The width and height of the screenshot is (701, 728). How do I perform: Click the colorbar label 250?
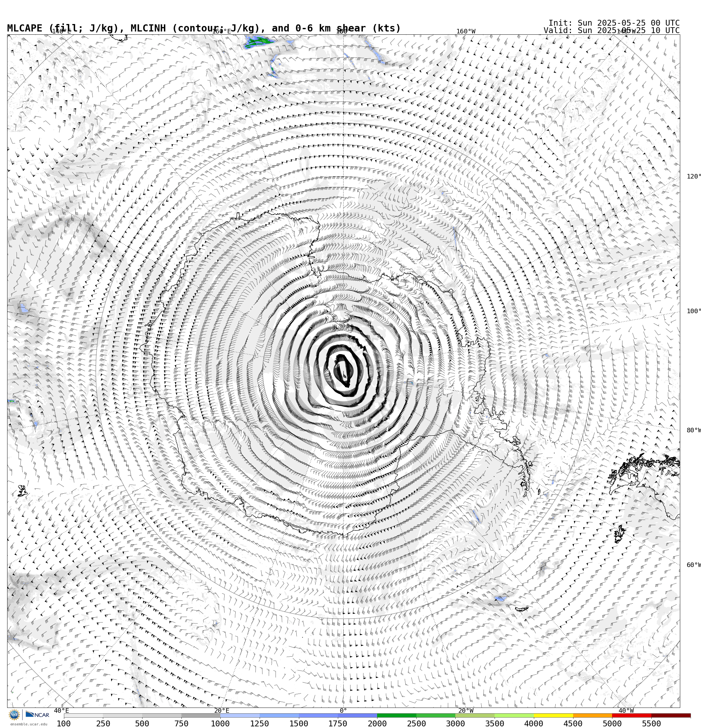pyautogui.click(x=103, y=723)
